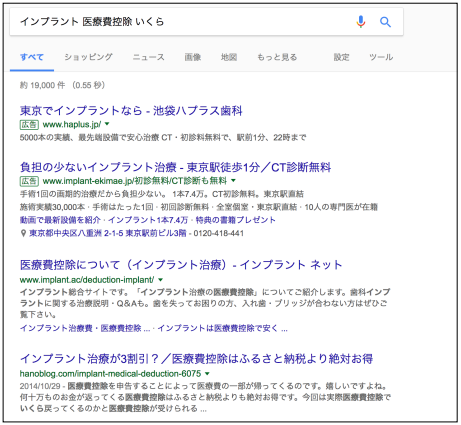Open the address 東京都中央区八重洲 2-1-5 東京駅前ビル3階
Screen dimensions: 461x425
pyautogui.click(x=108, y=233)
